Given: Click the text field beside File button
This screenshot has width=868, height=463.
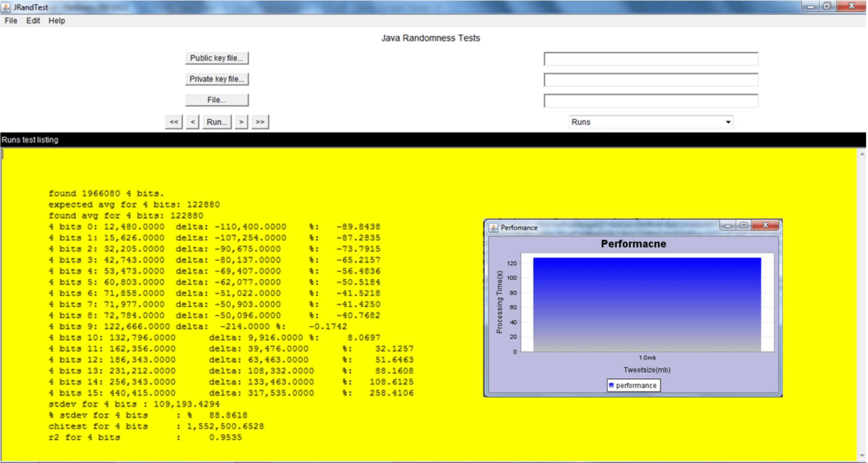Looking at the screenshot, I should click(651, 101).
